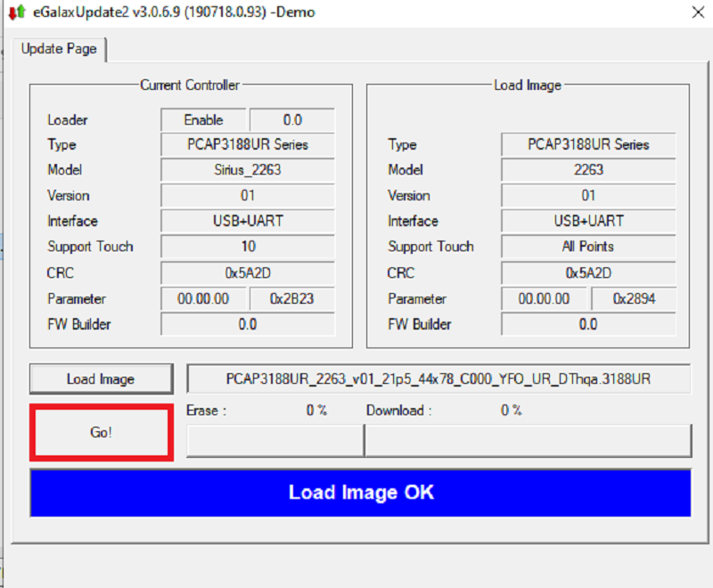
Task: Switch to the Update Page tab
Action: coord(59,49)
